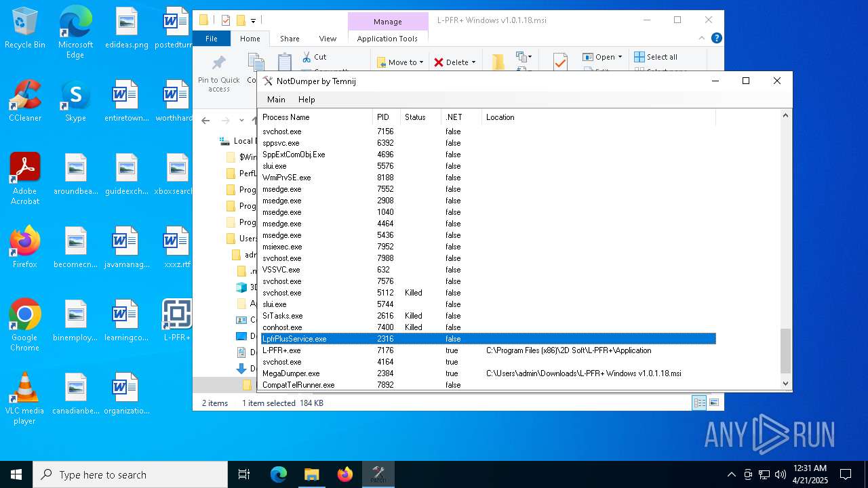The image size is (868, 488).
Task: Open the Help menu in NotDumper
Action: point(307,100)
